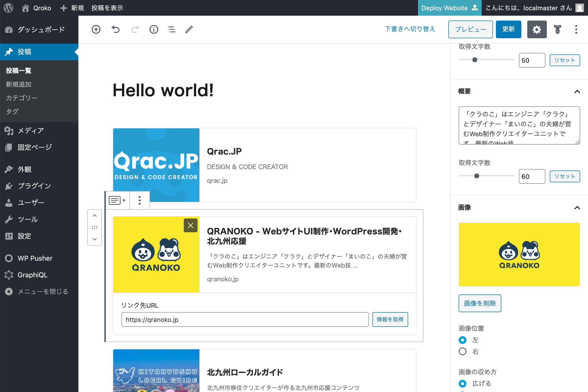Open the three-dot options menu in the top bar
The width and height of the screenshot is (588, 392).
[576, 29]
